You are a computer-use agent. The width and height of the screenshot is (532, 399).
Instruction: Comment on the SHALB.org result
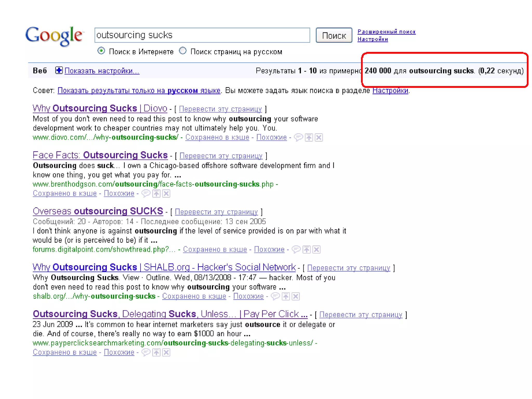pyautogui.click(x=275, y=296)
